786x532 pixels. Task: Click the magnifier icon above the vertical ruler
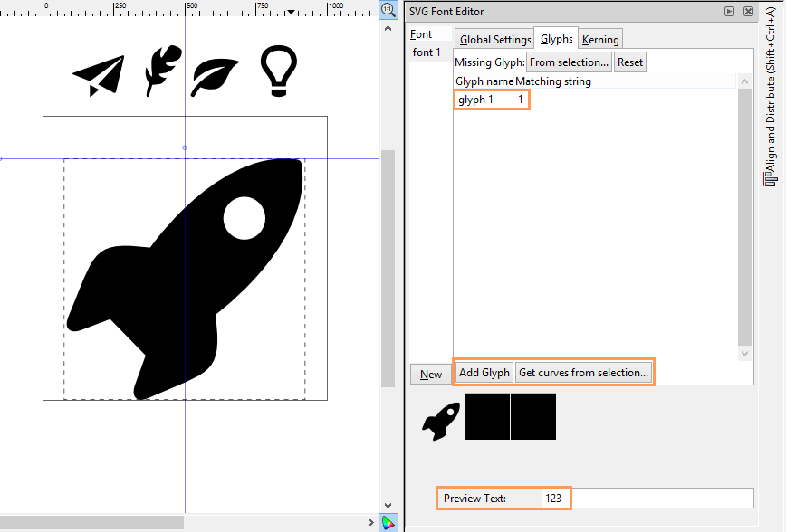pos(388,10)
